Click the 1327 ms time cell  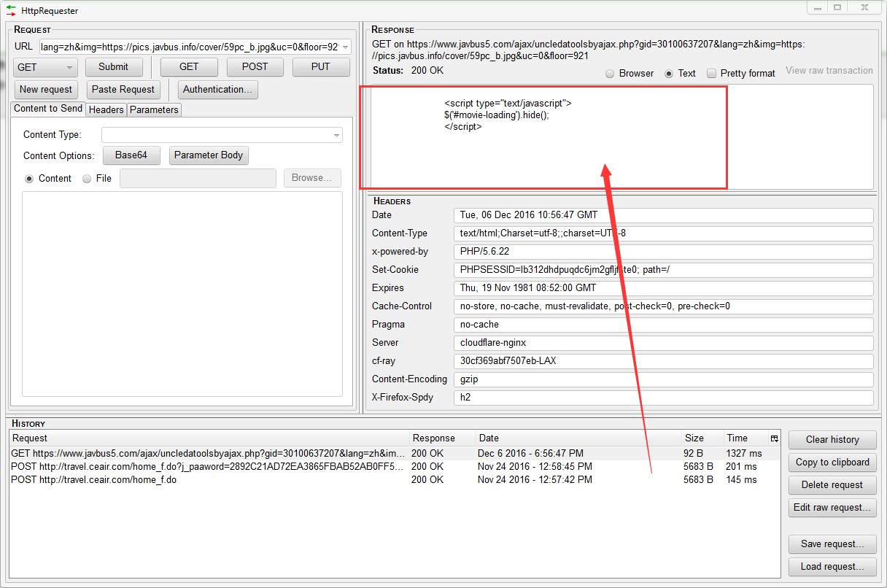pos(744,453)
